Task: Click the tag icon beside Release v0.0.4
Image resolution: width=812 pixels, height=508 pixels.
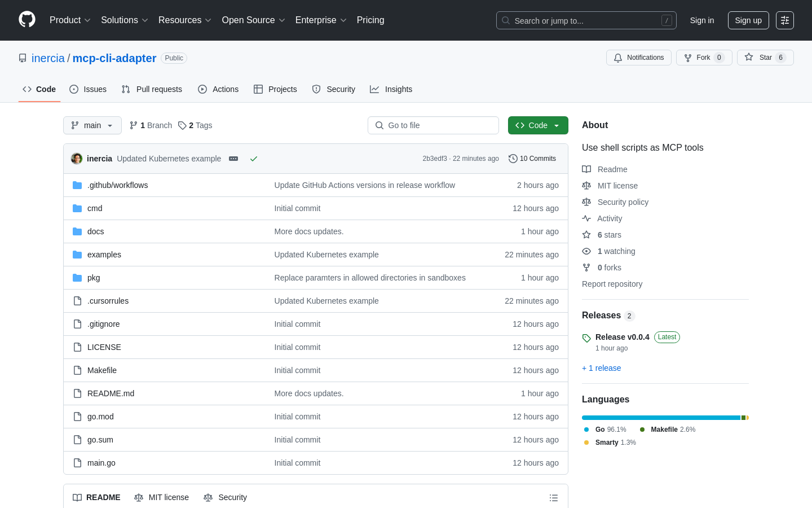Action: [586, 338]
